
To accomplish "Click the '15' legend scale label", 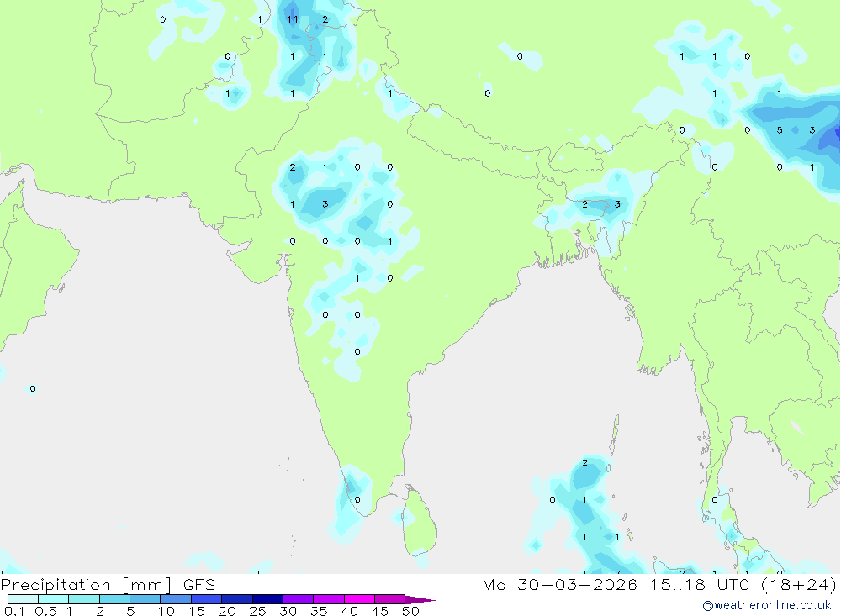I will coord(197,611).
